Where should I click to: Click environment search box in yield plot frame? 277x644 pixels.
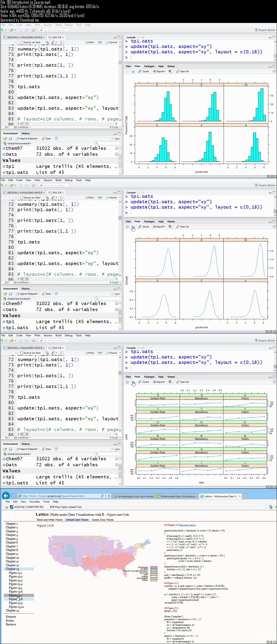(x=107, y=454)
